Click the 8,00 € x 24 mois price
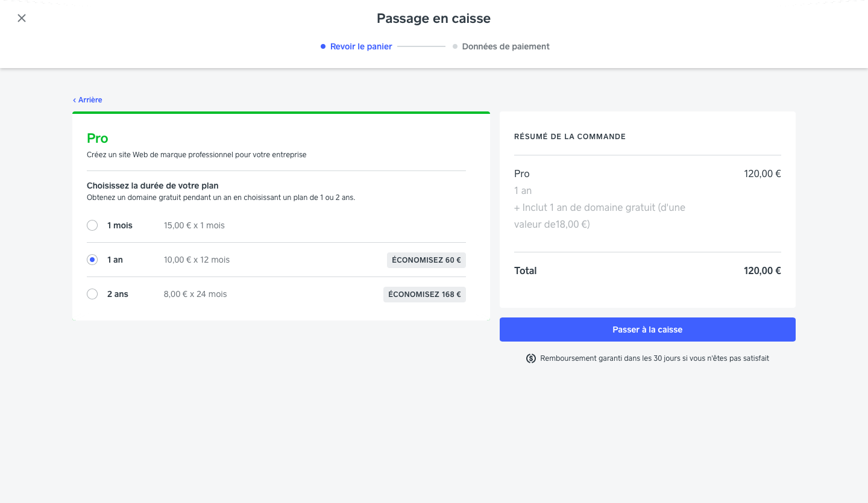 [x=195, y=294]
